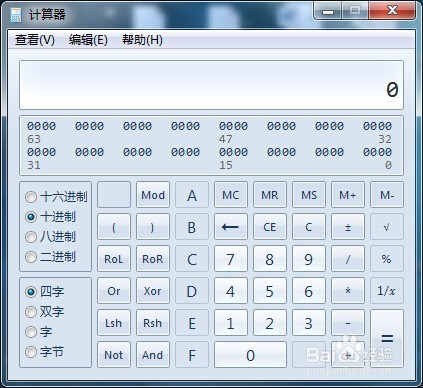
Task: Click the minus subtraction button
Action: (x=348, y=323)
